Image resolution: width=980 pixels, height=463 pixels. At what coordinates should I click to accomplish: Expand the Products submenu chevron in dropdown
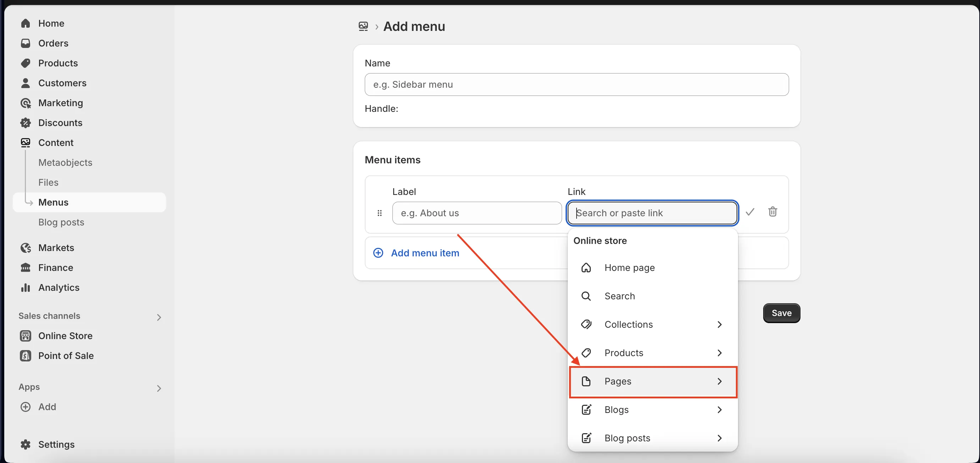pos(719,353)
